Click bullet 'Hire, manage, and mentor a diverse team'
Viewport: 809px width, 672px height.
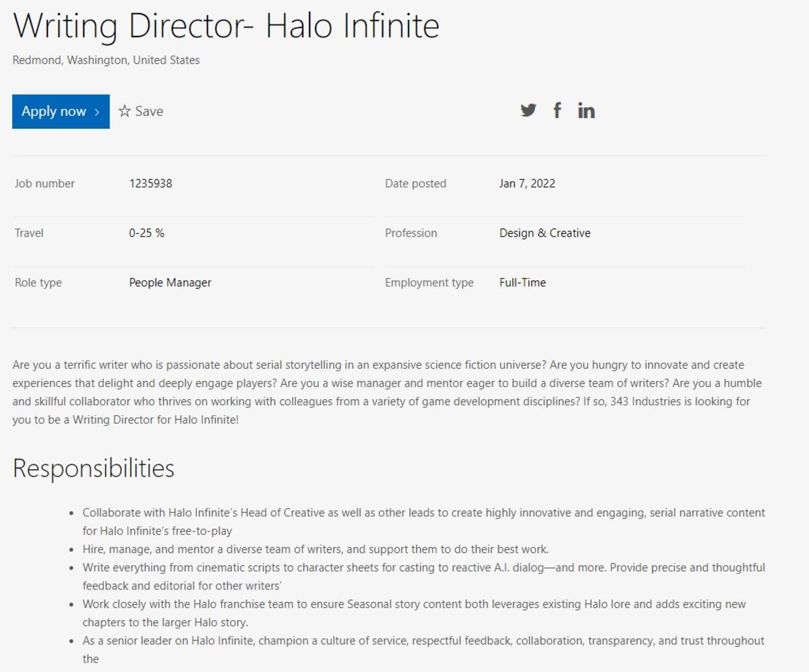tap(316, 549)
